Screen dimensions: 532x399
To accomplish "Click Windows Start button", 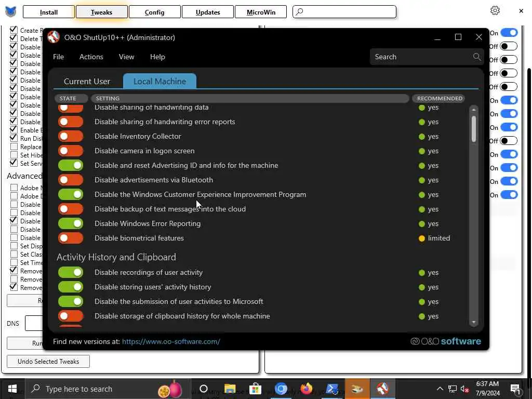I will click(12, 389).
